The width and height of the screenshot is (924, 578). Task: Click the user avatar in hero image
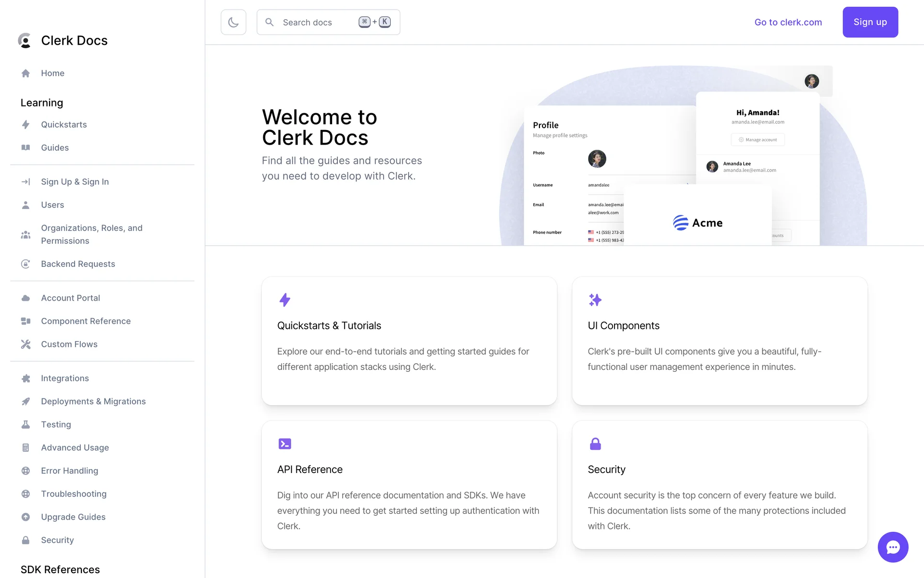pos(811,81)
